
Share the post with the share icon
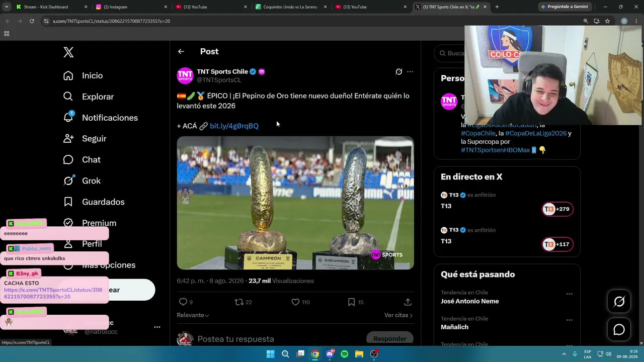(408, 302)
